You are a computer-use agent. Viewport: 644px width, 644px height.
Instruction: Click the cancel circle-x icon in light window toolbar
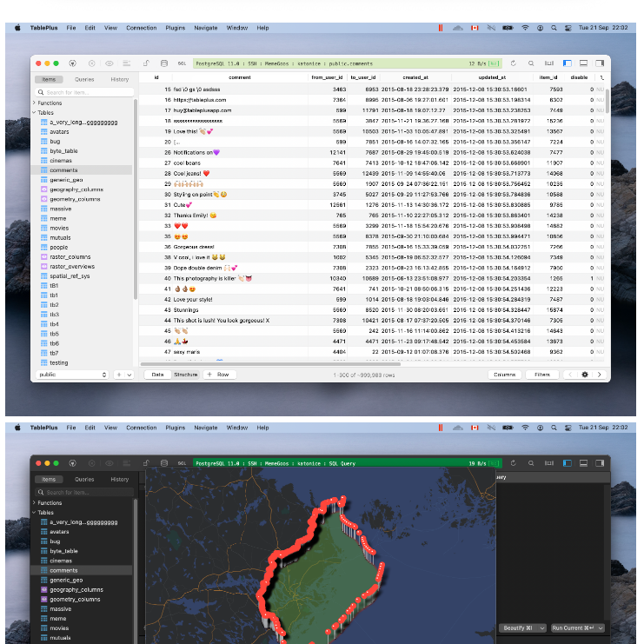click(x=91, y=63)
